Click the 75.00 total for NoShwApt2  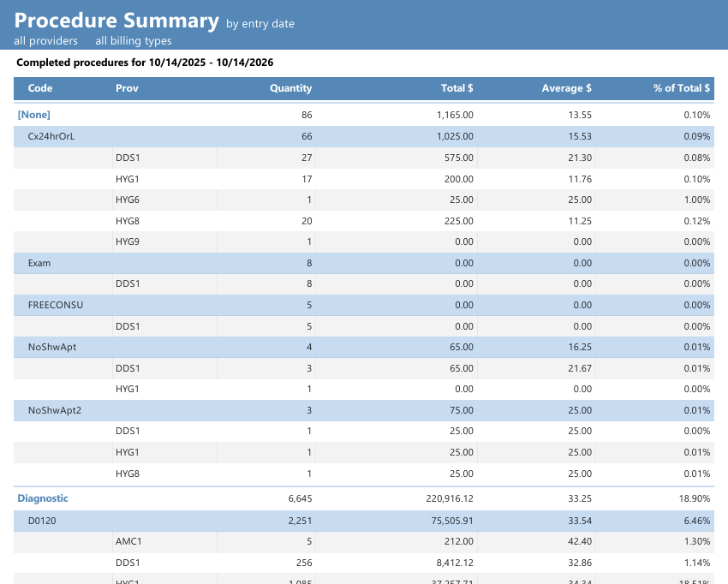pos(462,410)
